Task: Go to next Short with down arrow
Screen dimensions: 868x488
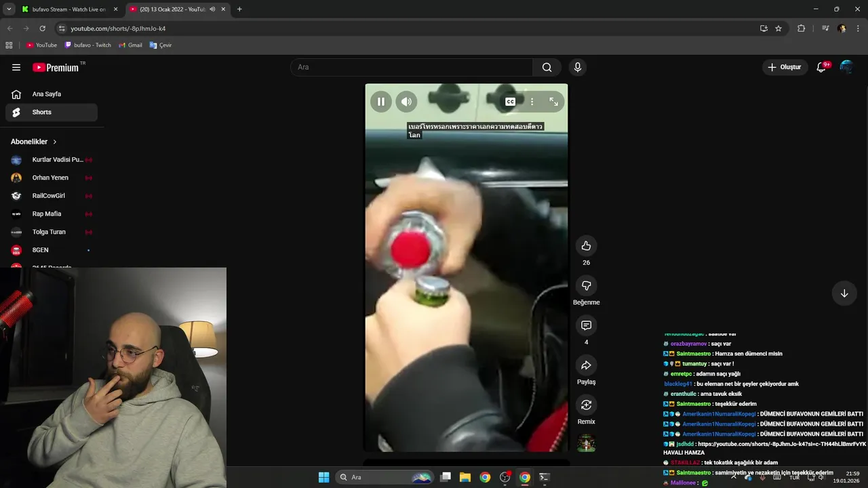Action: (x=844, y=293)
